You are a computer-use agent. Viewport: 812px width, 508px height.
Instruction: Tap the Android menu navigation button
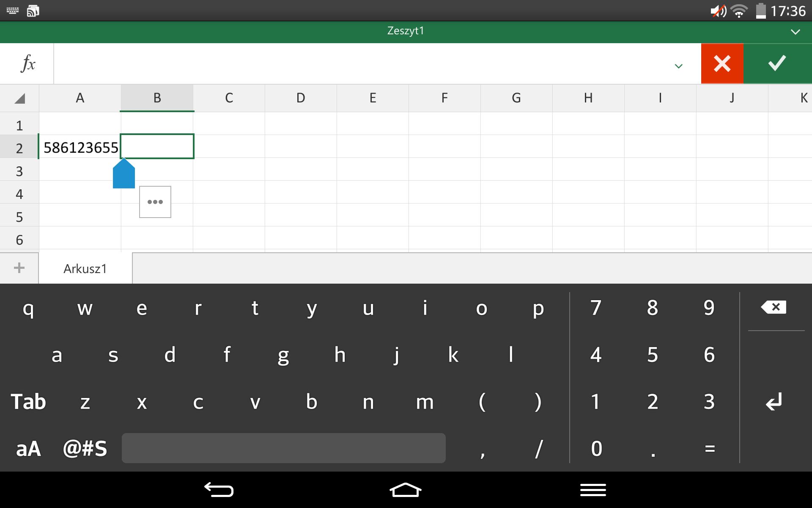click(x=593, y=490)
